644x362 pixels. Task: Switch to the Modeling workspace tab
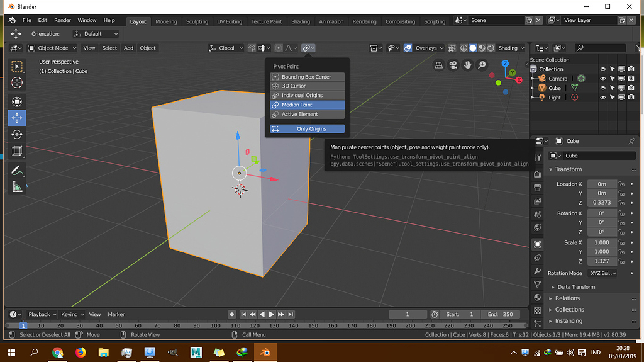(x=166, y=21)
